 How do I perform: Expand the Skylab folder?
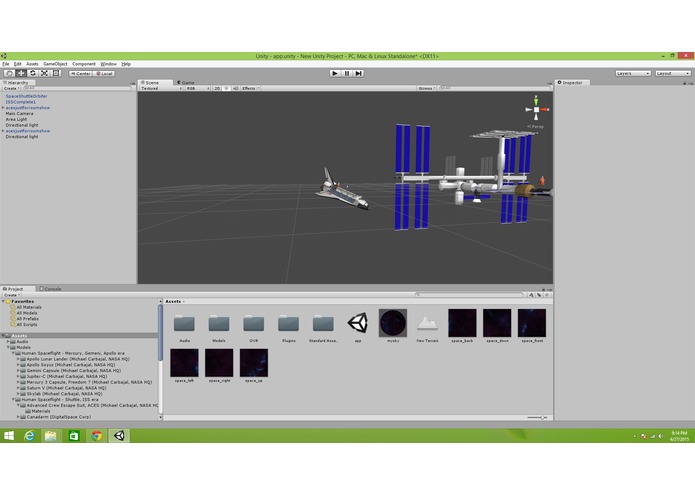[x=18, y=393]
